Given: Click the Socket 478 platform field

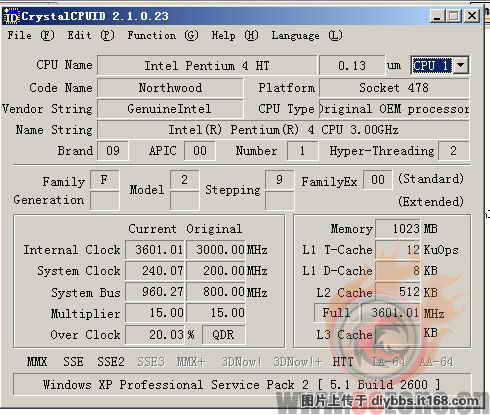Looking at the screenshot, I should (x=394, y=88).
